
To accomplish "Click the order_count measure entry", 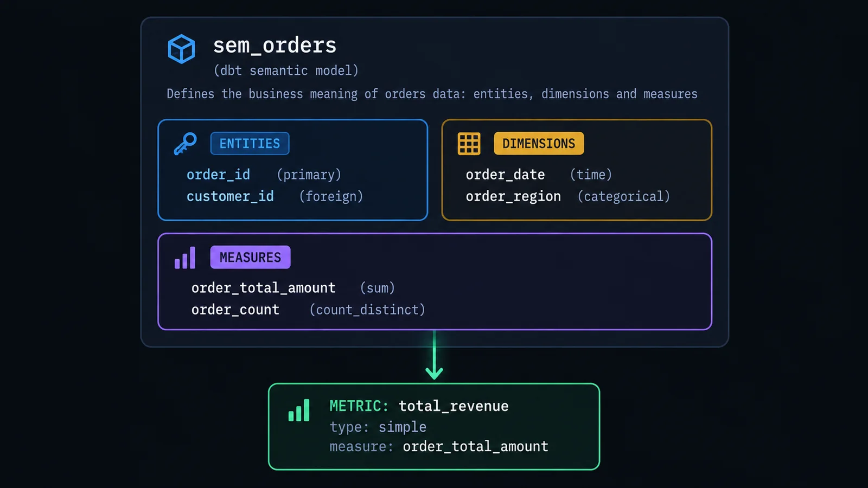I will (x=308, y=310).
